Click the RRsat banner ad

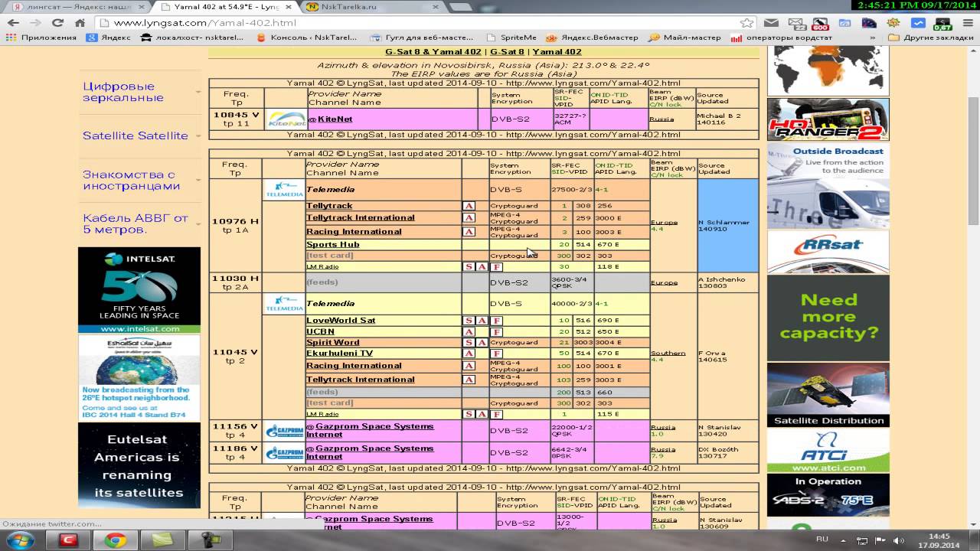(x=828, y=252)
